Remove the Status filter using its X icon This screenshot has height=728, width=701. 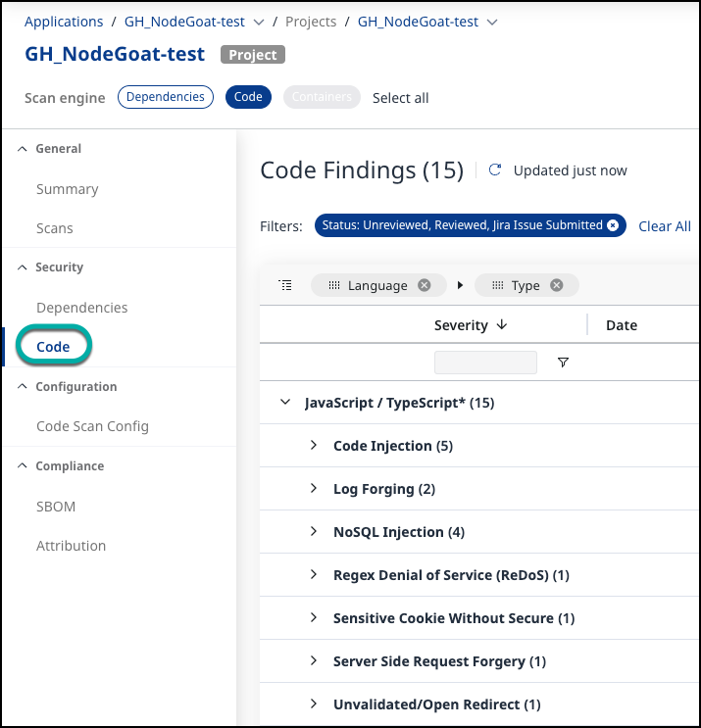[613, 225]
